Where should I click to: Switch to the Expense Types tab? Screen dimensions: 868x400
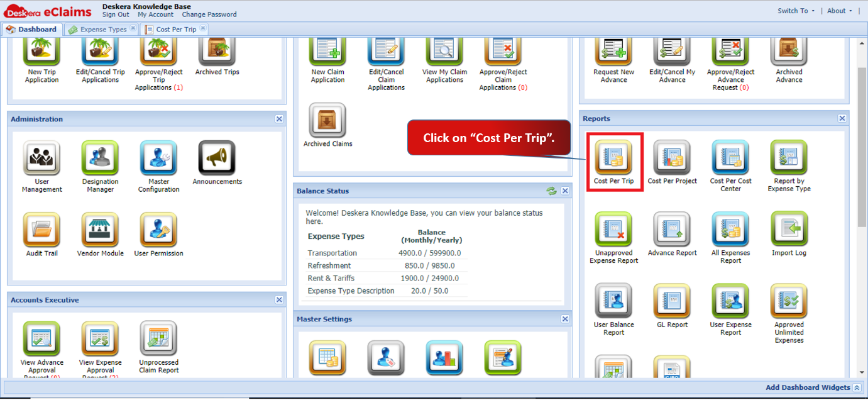pyautogui.click(x=101, y=29)
